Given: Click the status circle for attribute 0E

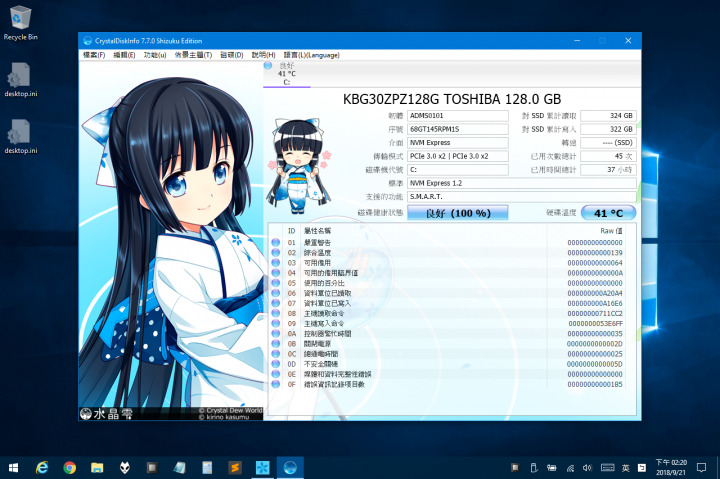Looking at the screenshot, I should [x=276, y=374].
